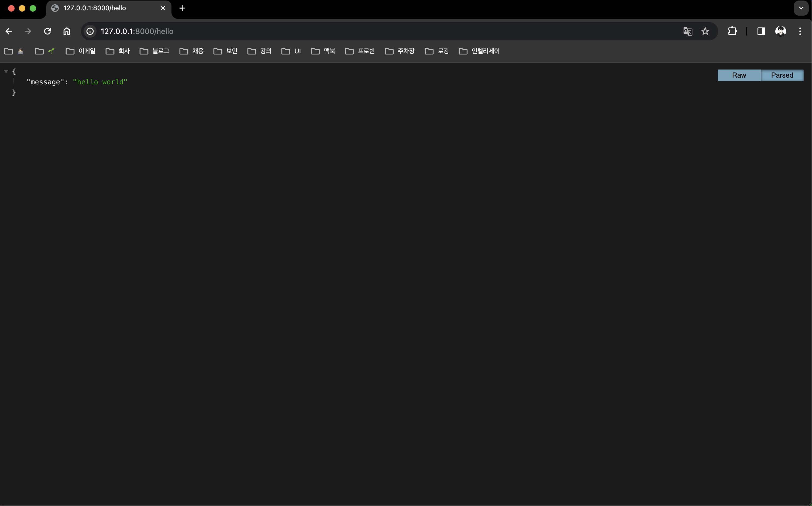The image size is (812, 506).
Task: Switch to Raw JSON view
Action: [x=739, y=75]
